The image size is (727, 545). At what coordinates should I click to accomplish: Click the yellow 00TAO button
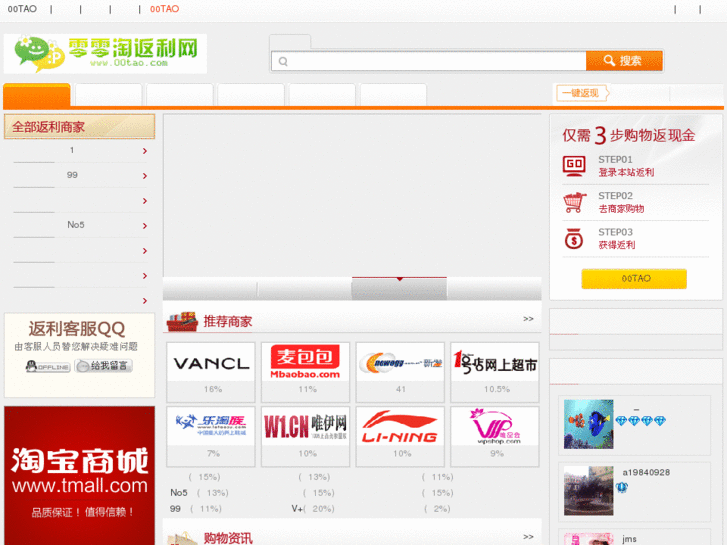(x=634, y=278)
